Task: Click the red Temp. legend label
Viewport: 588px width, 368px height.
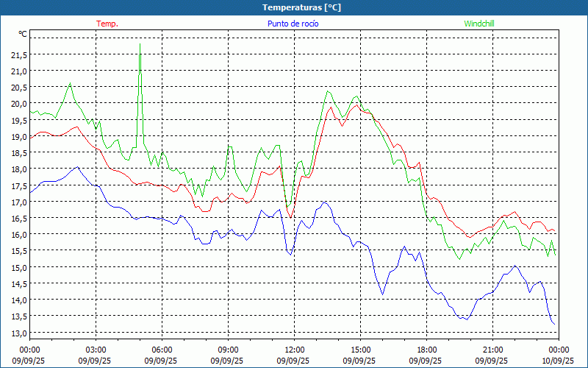Action: (107, 24)
